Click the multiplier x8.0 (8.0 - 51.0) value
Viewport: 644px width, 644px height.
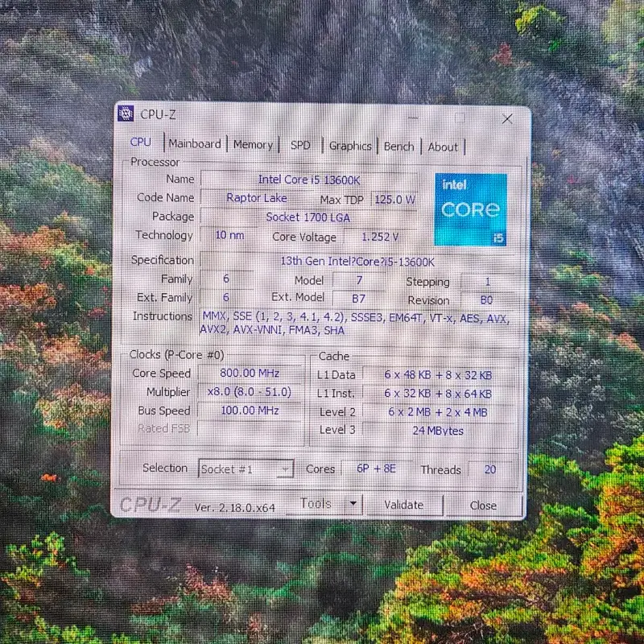[x=250, y=392]
